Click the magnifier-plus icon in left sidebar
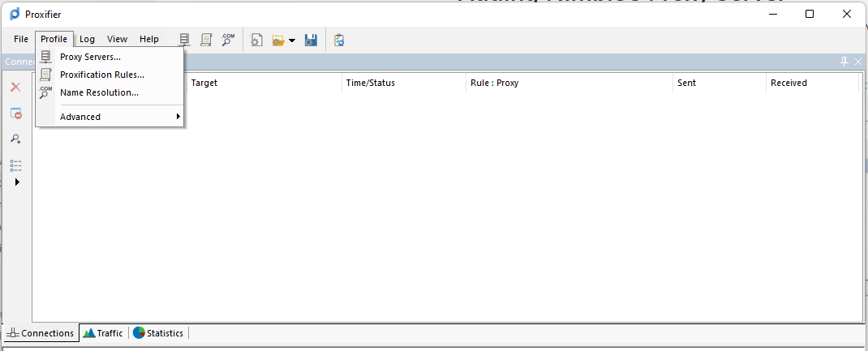This screenshot has height=351, width=868. pos(15,139)
